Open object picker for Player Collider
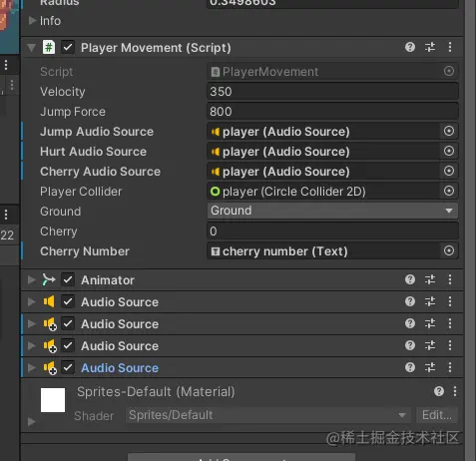 pos(449,191)
